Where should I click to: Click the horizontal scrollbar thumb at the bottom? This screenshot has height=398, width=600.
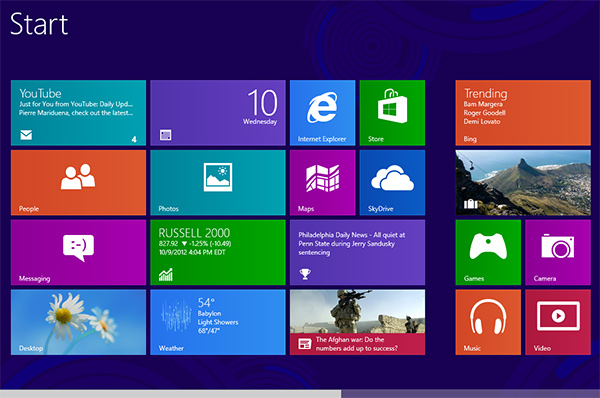171,394
